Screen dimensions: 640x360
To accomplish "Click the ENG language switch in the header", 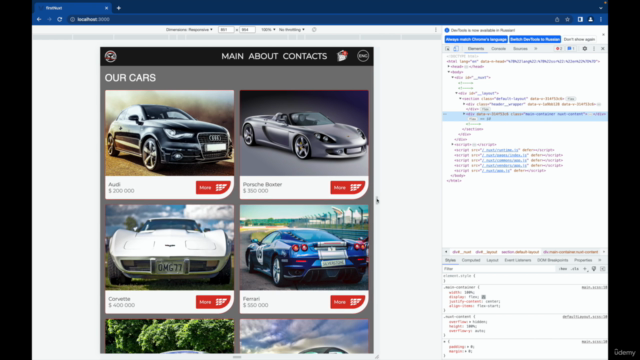I will (363, 56).
